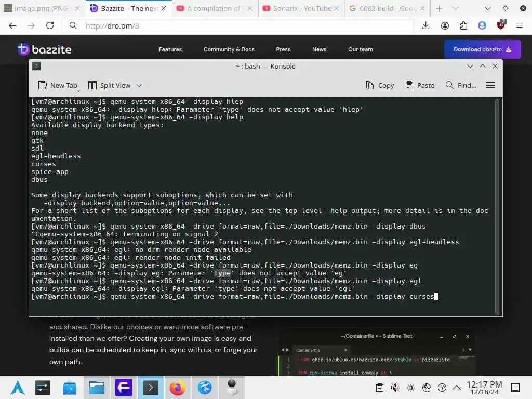Click the Find search icon in Konsole
The height and width of the screenshot is (399, 532).
pyautogui.click(x=449, y=85)
